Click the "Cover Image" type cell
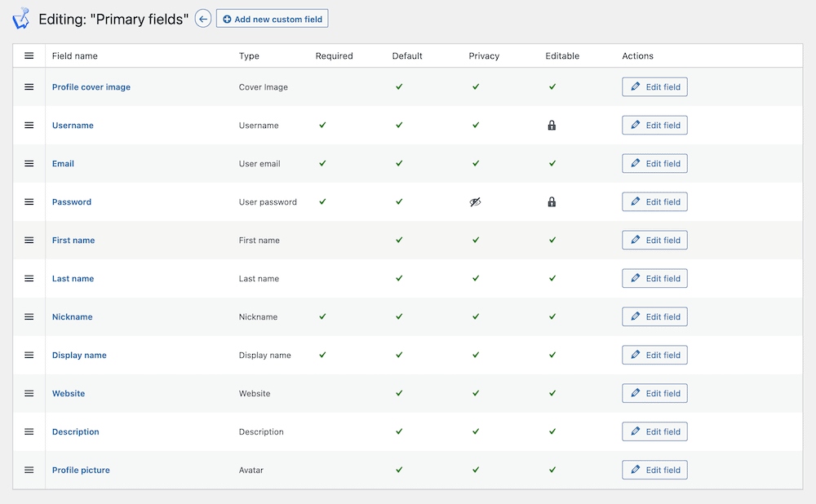This screenshot has height=504, width=816. 264,87
